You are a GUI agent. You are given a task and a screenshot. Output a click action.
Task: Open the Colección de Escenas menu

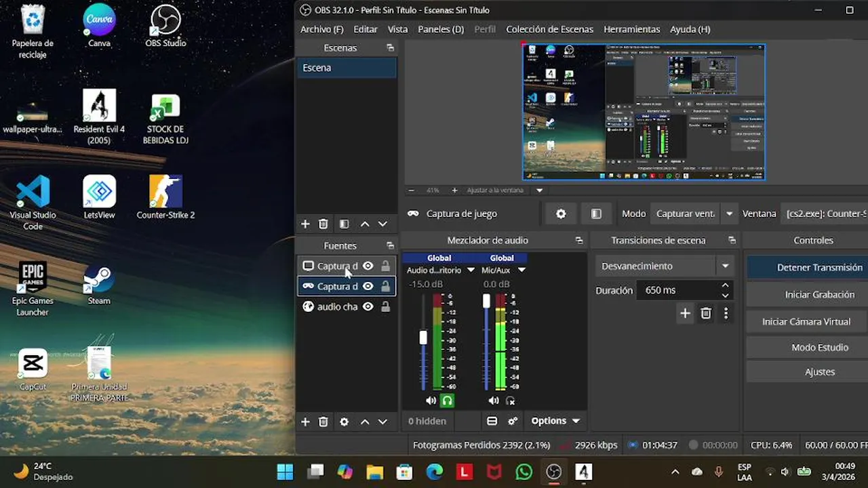tap(549, 29)
